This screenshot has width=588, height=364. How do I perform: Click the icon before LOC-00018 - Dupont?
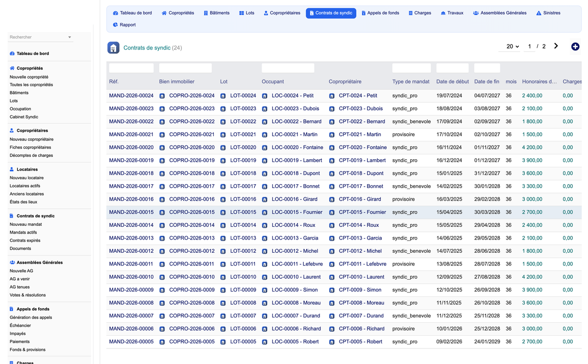click(265, 174)
